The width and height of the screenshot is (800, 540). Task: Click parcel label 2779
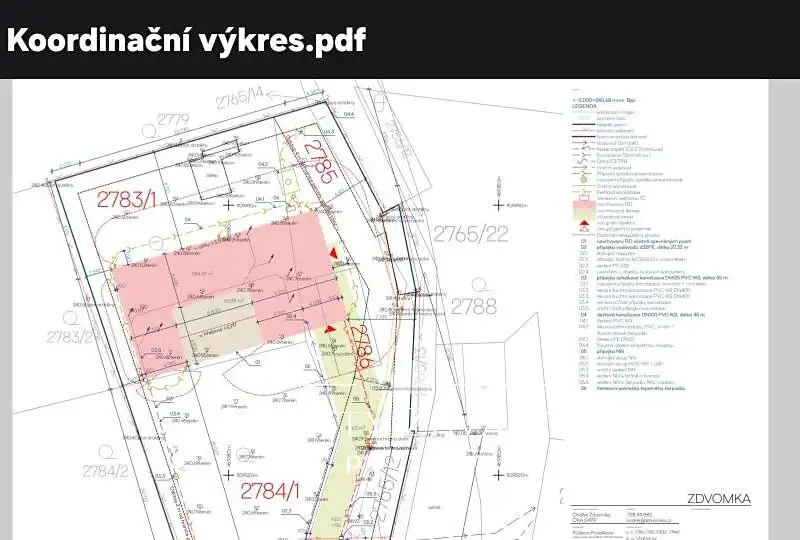pos(173,120)
